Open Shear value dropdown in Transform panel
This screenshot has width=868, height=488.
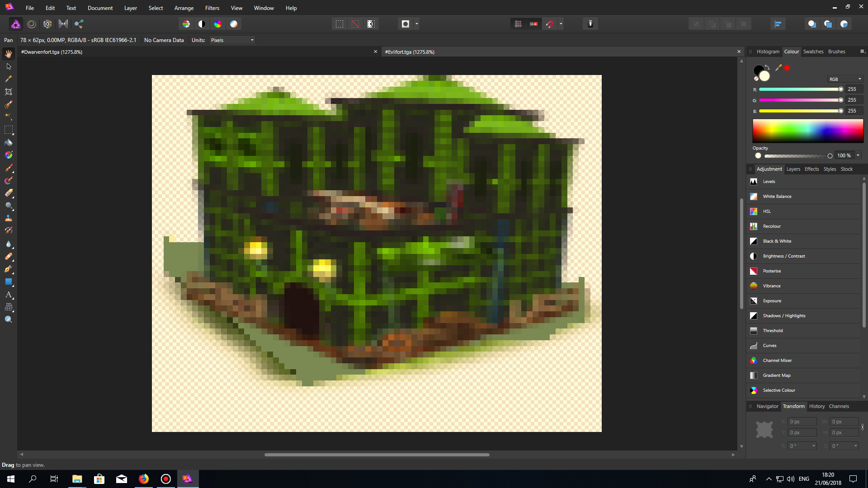click(x=856, y=446)
